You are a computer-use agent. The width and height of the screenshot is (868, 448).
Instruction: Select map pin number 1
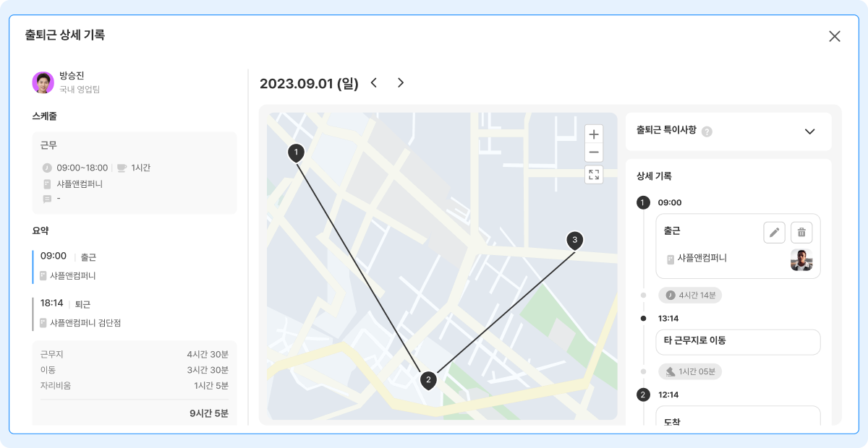(x=296, y=152)
